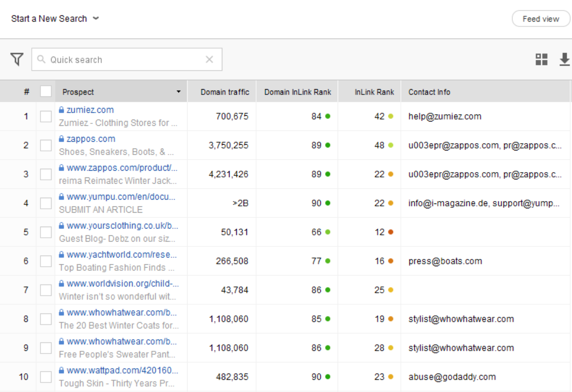This screenshot has width=572, height=392.
Task: Click into the Quick search field
Action: click(x=126, y=59)
